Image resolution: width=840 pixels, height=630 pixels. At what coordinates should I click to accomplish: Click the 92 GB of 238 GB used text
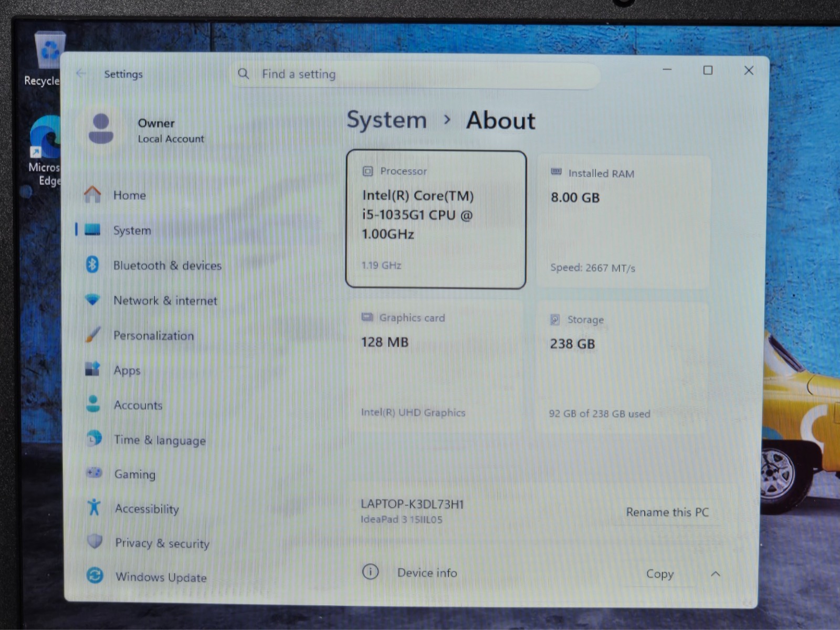(x=600, y=414)
